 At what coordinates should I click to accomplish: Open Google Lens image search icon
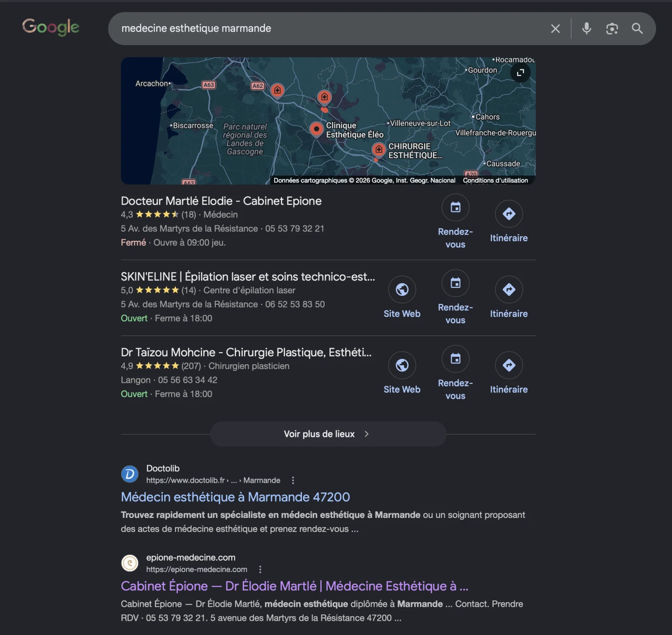pyautogui.click(x=612, y=29)
